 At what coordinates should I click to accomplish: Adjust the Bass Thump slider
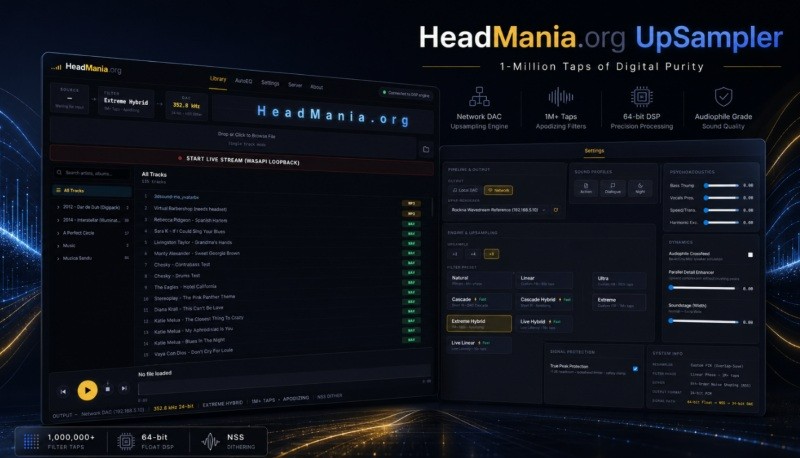pyautogui.click(x=722, y=185)
